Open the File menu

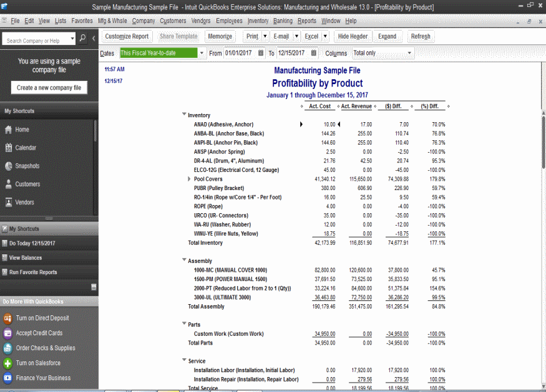pyautogui.click(x=15, y=21)
